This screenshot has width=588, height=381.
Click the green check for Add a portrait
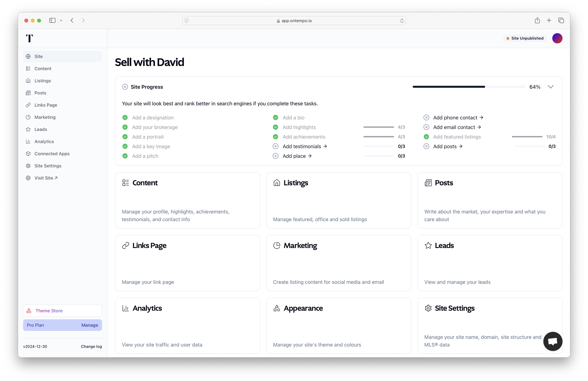pyautogui.click(x=125, y=137)
